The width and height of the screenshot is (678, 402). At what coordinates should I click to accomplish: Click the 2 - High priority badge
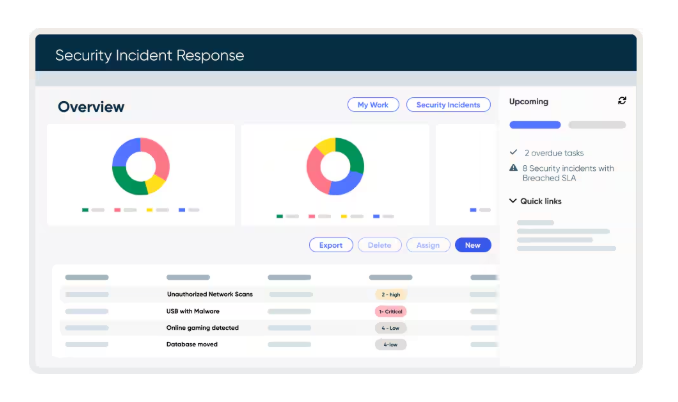390,294
